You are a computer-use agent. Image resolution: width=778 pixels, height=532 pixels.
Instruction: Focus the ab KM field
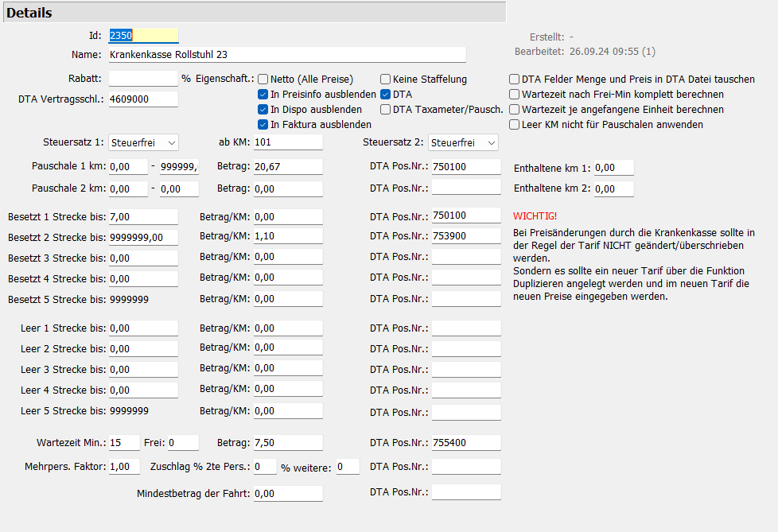click(x=287, y=142)
